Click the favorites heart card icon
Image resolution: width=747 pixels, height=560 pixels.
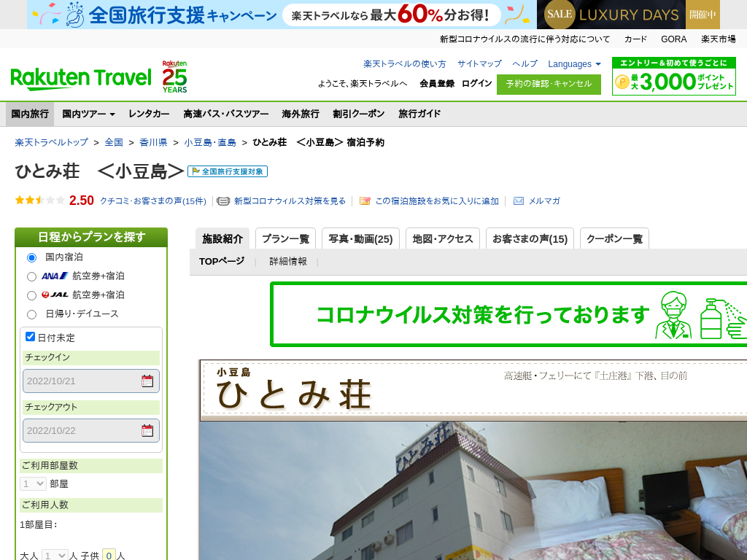coord(365,201)
